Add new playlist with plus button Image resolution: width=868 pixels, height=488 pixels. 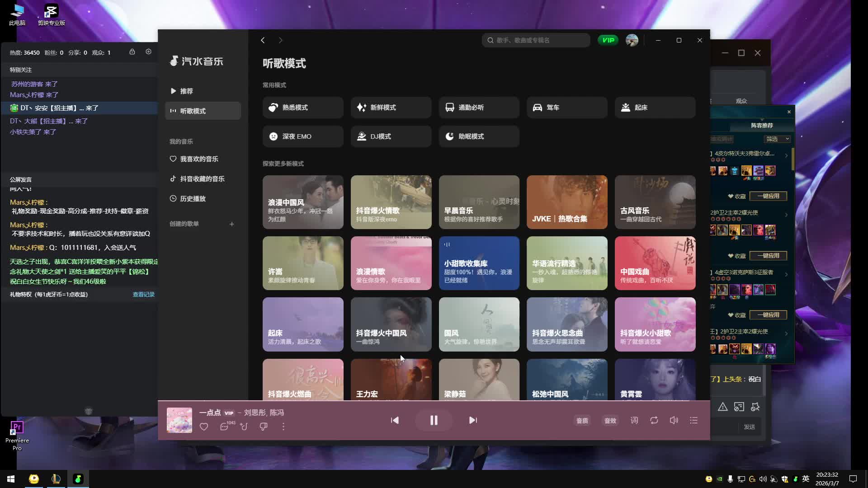(x=231, y=224)
